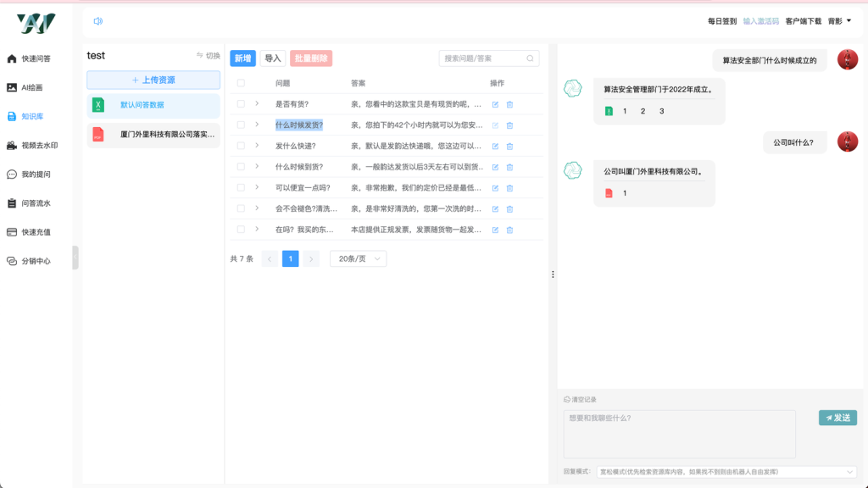Click the 上传资源 upload button
Screen dimensions: 868x488
coord(153,80)
